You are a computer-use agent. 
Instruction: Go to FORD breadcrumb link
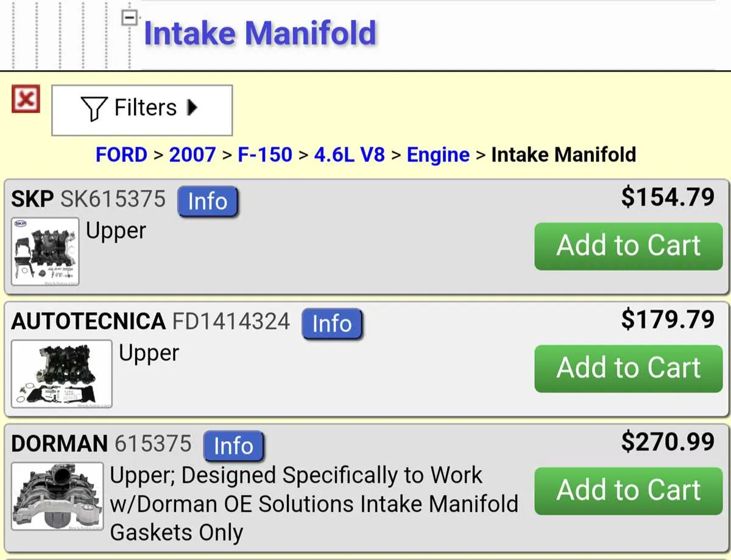point(121,155)
